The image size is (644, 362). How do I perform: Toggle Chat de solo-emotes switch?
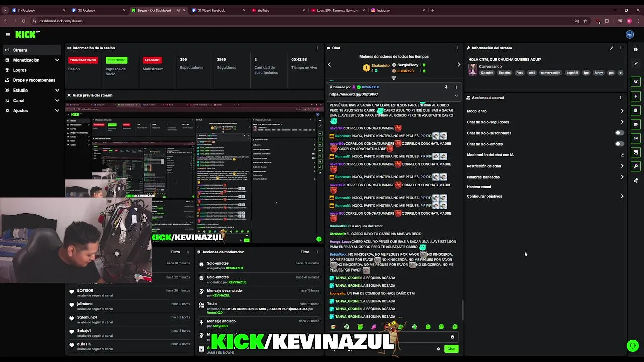point(620,144)
